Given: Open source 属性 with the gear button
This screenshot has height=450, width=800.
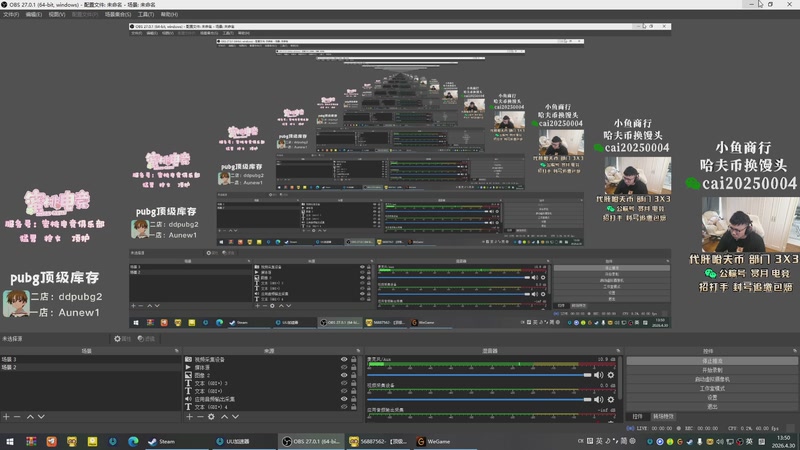Looking at the screenshot, I should (122, 339).
